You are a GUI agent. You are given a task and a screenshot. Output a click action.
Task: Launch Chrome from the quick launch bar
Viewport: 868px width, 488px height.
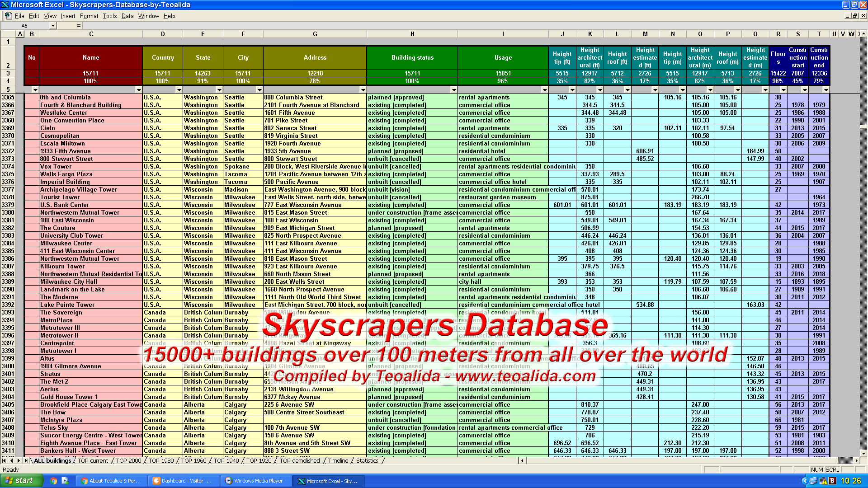[54, 481]
